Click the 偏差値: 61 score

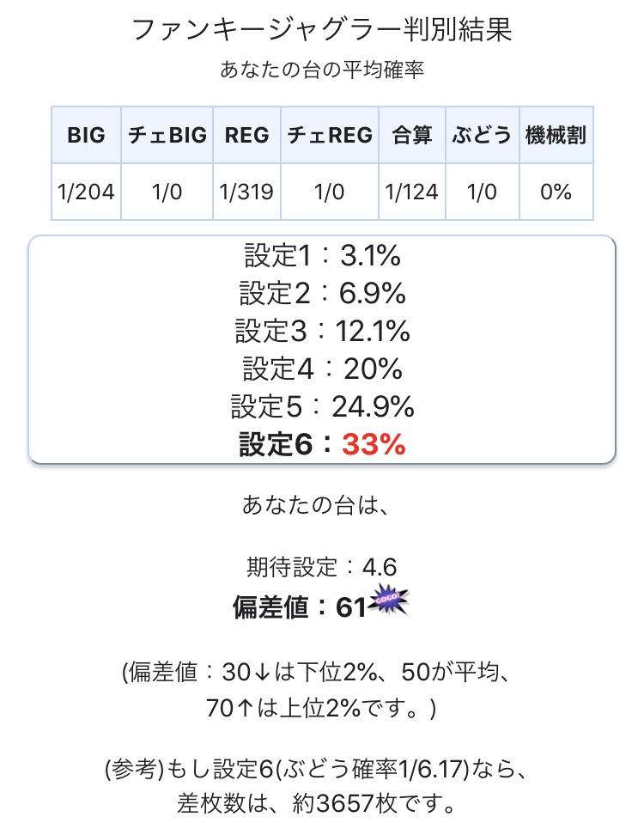click(300, 607)
